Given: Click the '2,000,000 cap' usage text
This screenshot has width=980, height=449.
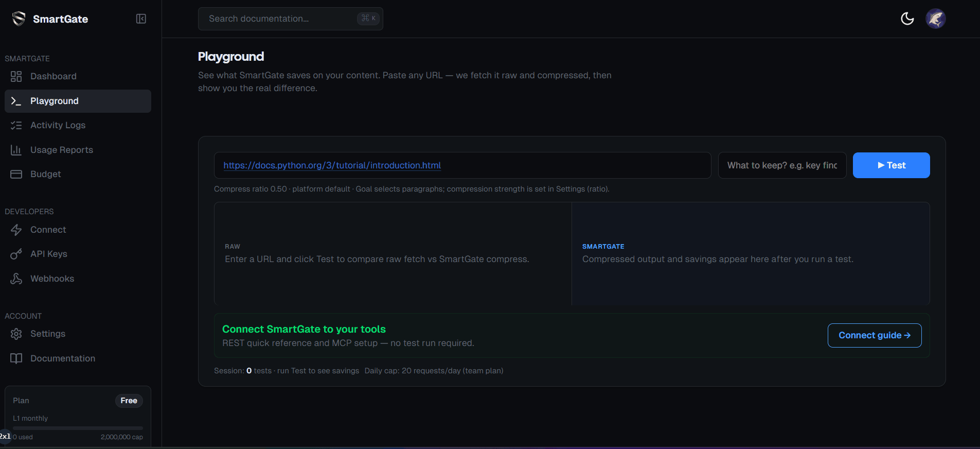Looking at the screenshot, I should pos(122,437).
